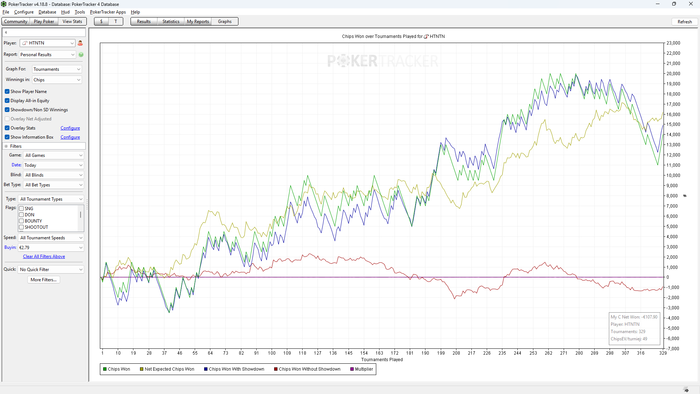
Task: Uncheck Show Player Name checkbox
Action: 7,91
